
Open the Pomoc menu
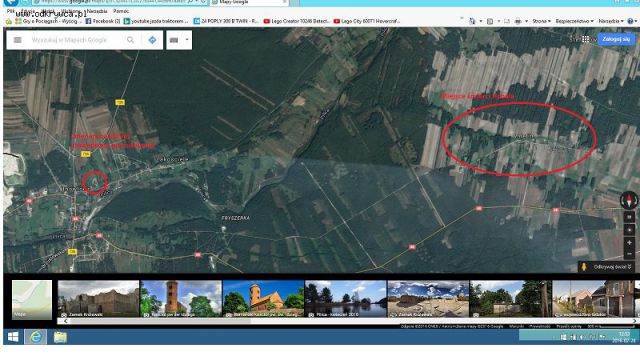pos(121,11)
